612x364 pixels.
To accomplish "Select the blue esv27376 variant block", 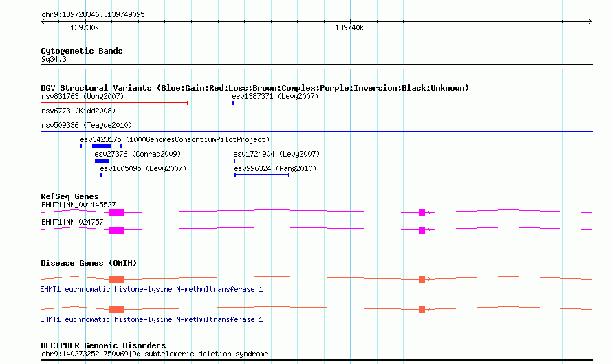I will 102,161.
